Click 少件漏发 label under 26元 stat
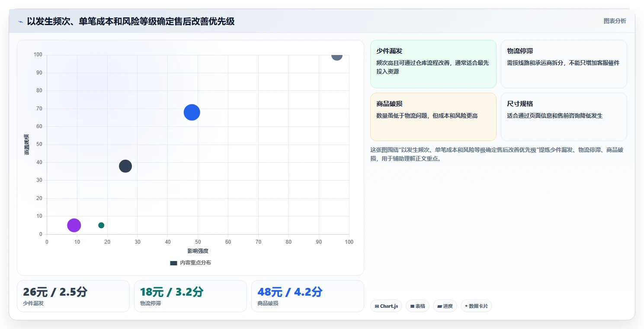Image resolution: width=644 pixels, height=329 pixels. [x=33, y=303]
